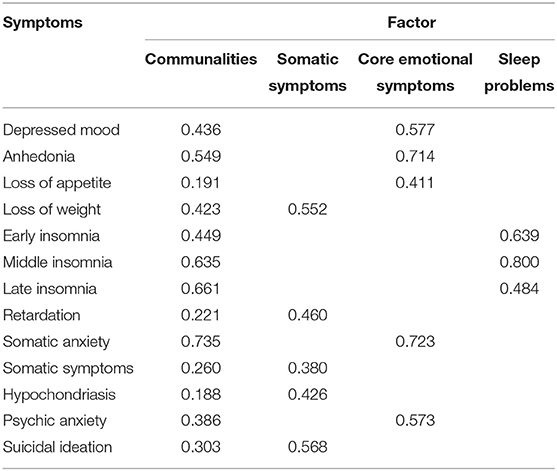Click the Suicidal ideation row label
This screenshot has width=557, height=471.
click(x=58, y=447)
